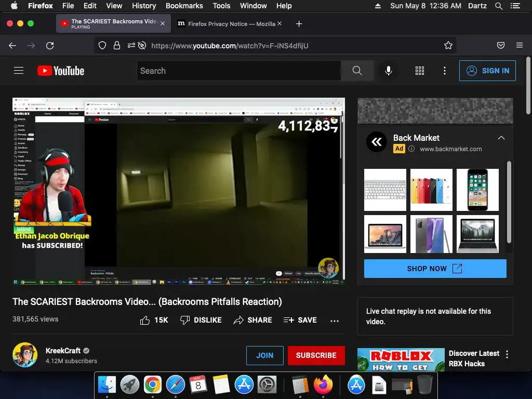The width and height of the screenshot is (532, 399).
Task: Select The SCARIEST Backrooms Video tab
Action: (x=114, y=23)
